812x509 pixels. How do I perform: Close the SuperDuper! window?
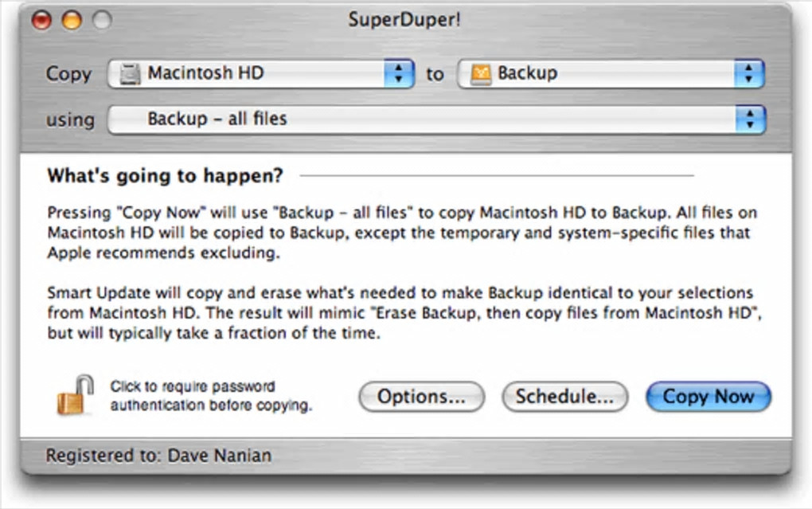(41, 20)
